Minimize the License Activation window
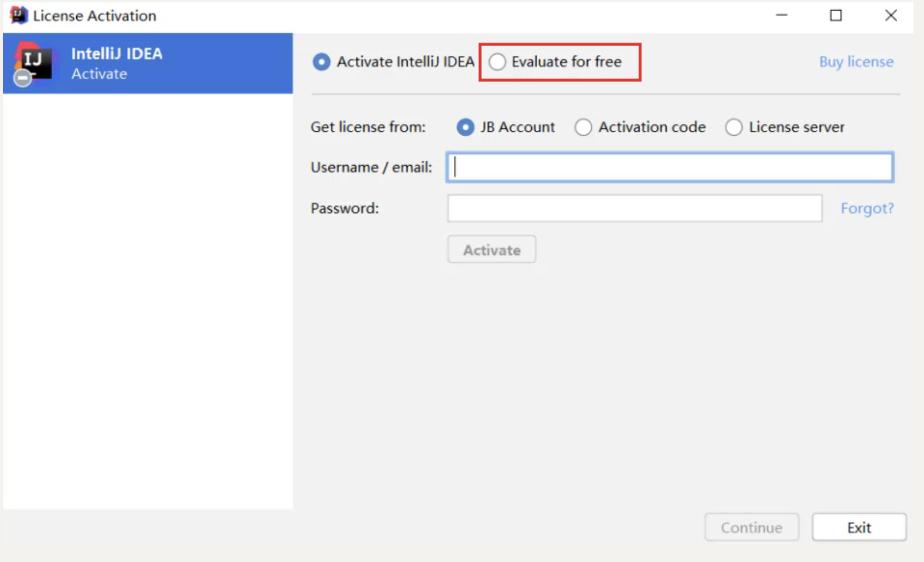This screenshot has width=924, height=562. point(782,16)
